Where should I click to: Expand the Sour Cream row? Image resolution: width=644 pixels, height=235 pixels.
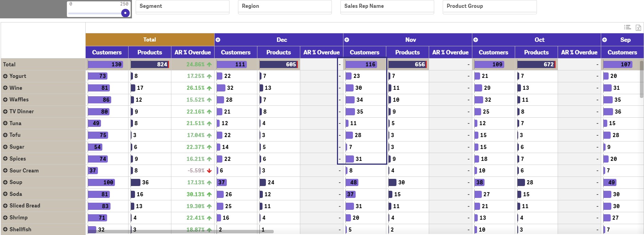click(5, 171)
